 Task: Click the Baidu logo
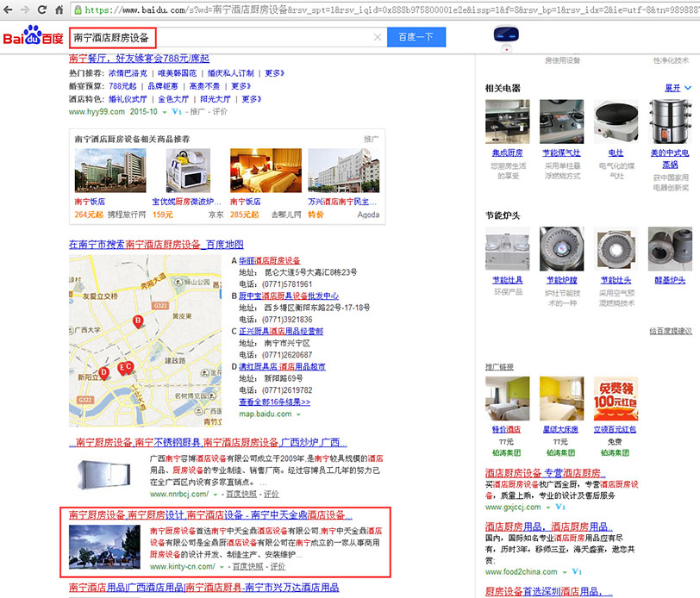point(33,35)
